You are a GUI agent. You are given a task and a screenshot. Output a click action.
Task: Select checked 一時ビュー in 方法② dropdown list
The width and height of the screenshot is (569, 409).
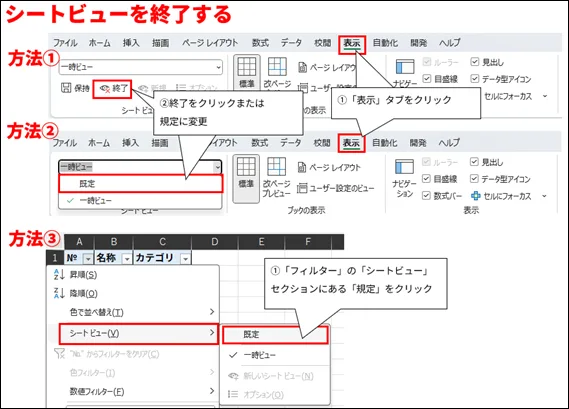pyautogui.click(x=140, y=200)
